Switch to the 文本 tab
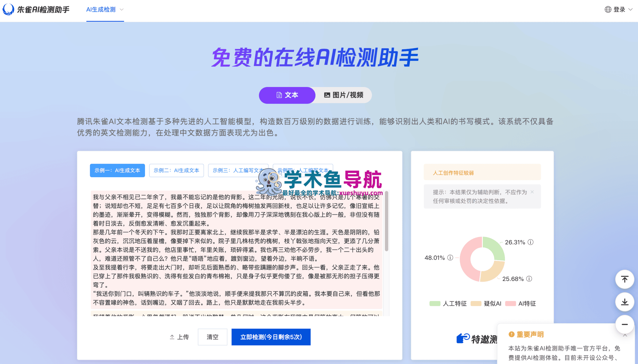638x364 pixels. pyautogui.click(x=287, y=95)
